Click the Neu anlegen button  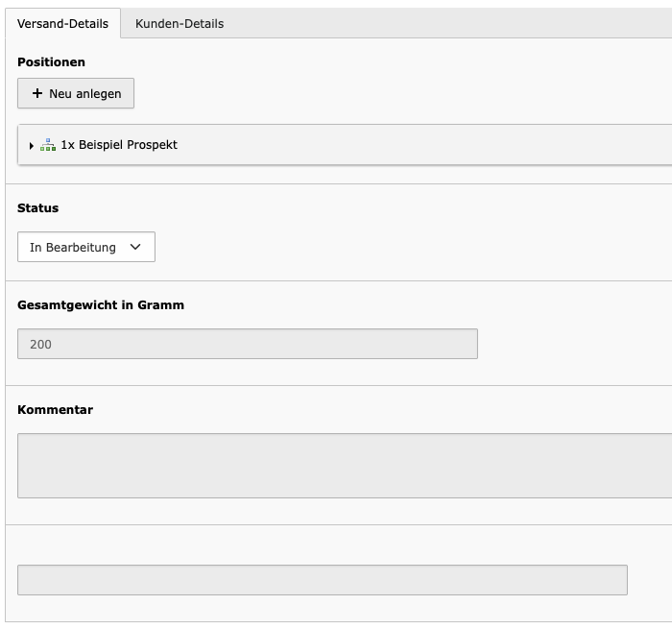[x=76, y=93]
